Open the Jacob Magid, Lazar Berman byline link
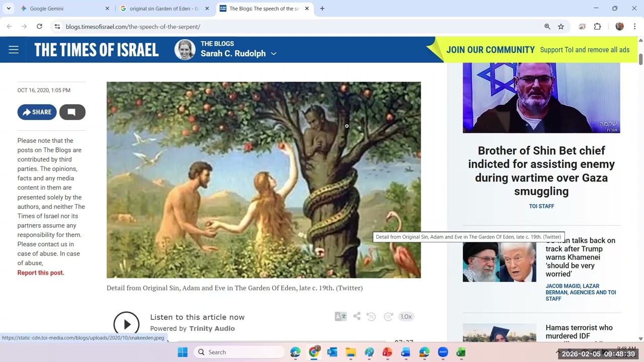The height and width of the screenshot is (362, 644). [581, 292]
